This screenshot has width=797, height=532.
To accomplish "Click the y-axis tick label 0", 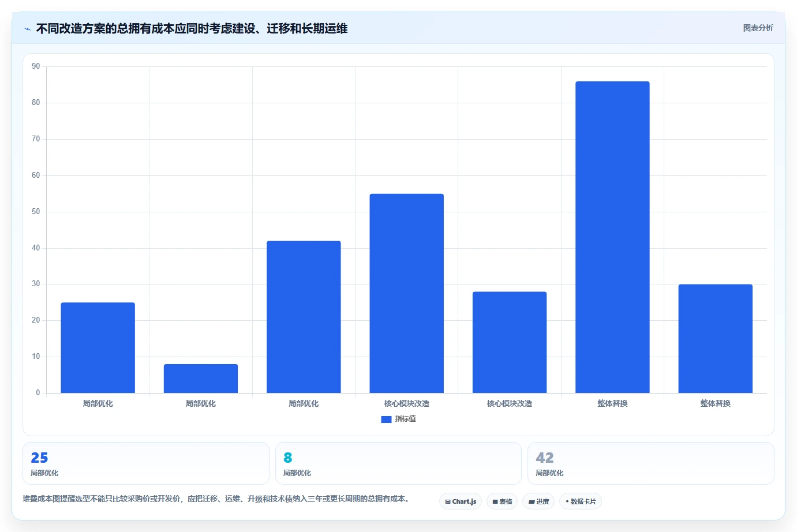I will click(x=38, y=393).
